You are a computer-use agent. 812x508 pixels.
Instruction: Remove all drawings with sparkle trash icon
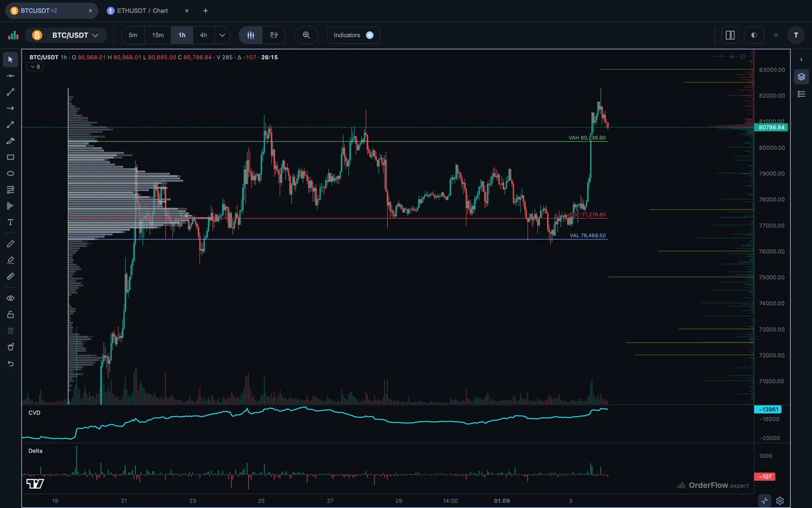pos(11,347)
